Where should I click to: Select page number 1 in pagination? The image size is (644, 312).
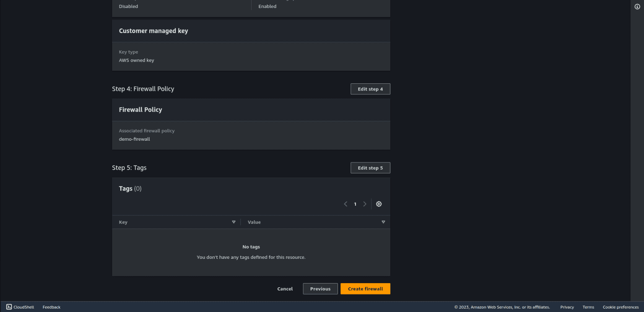[355, 204]
